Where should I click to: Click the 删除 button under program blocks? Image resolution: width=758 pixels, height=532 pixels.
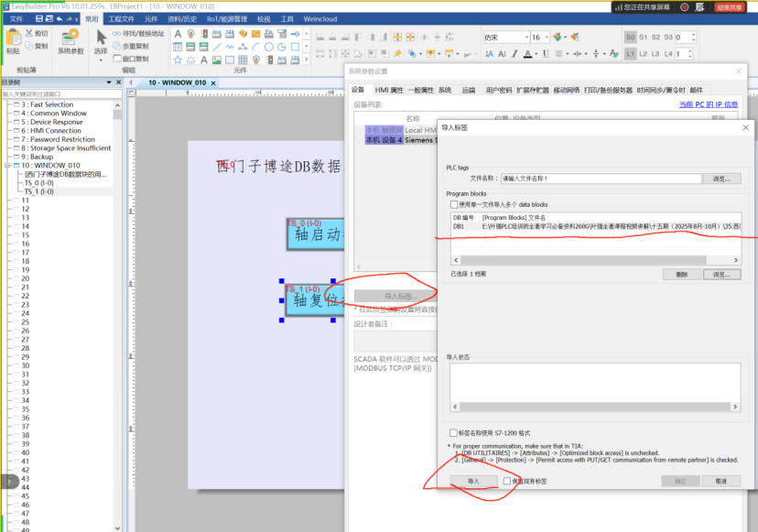tap(682, 275)
